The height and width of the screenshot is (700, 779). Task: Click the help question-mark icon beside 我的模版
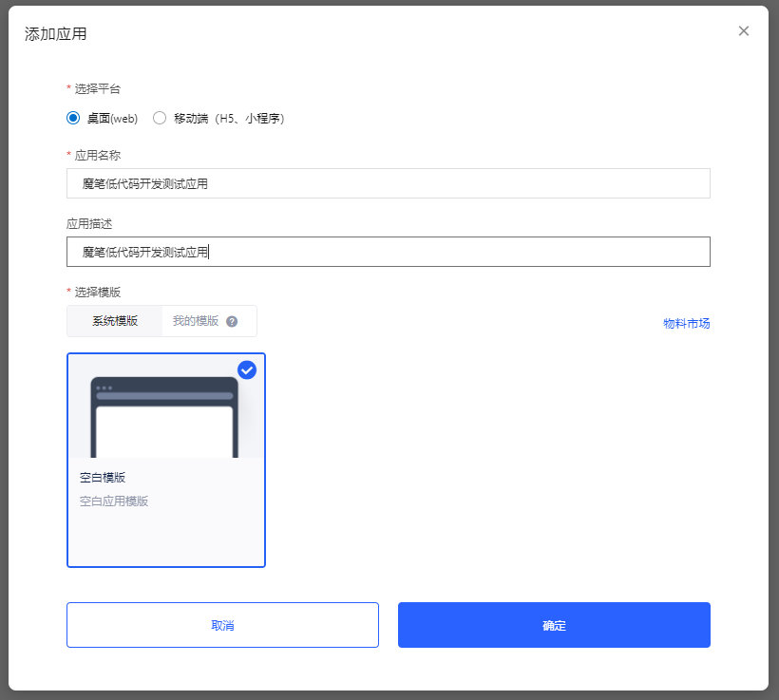[232, 321]
